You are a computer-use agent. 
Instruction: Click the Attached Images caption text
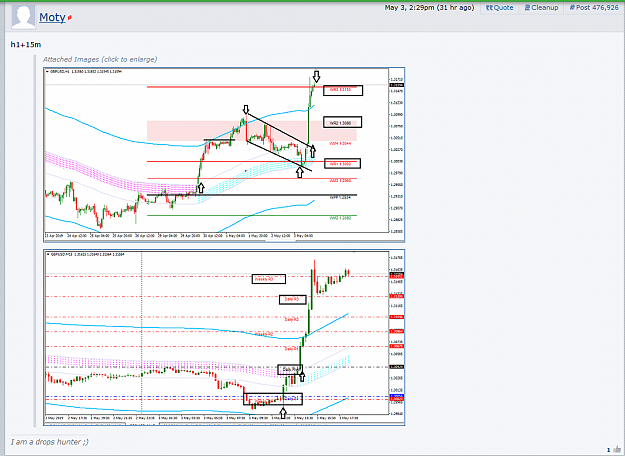pos(100,59)
